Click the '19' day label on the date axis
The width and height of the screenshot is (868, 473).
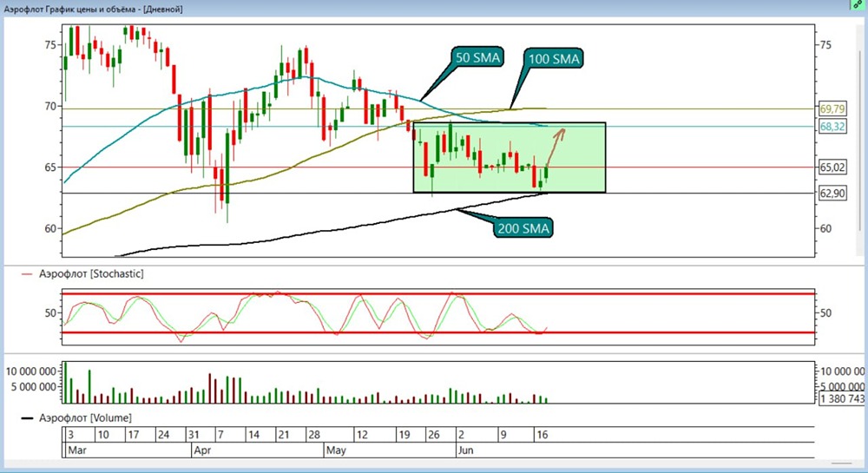point(404,435)
